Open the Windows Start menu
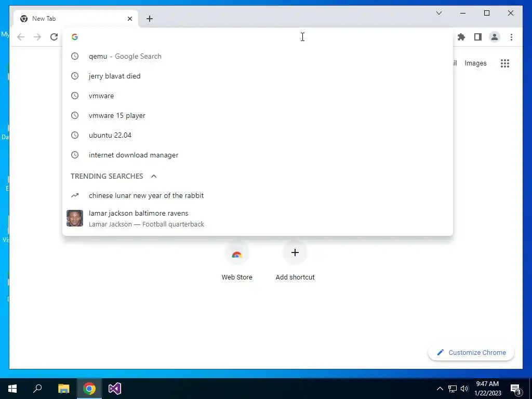 tap(12, 389)
